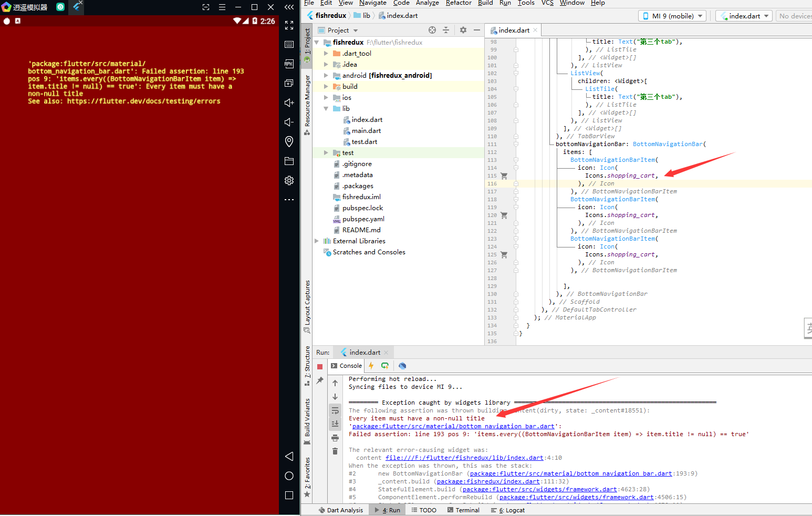Open Dart Analysis tool window

pyautogui.click(x=340, y=510)
